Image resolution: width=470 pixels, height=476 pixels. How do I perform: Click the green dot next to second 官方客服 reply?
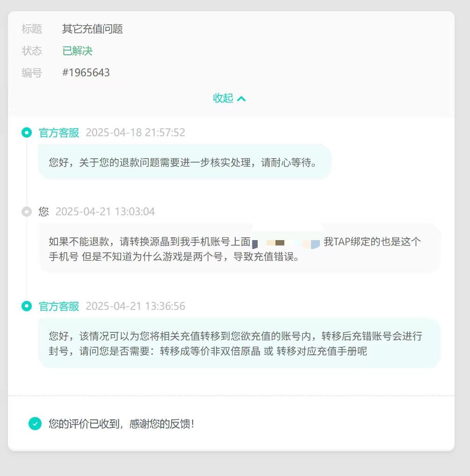(x=27, y=306)
